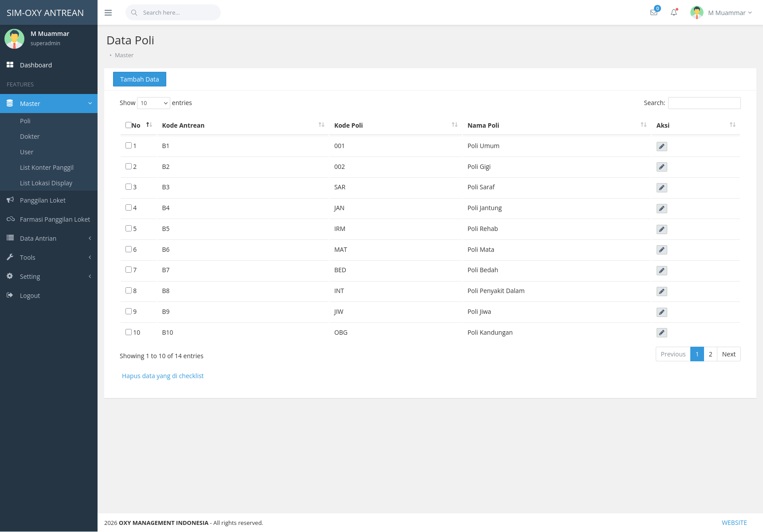The image size is (763, 532).
Task: Sort by Kode Antrean column arrows
Action: [321, 125]
